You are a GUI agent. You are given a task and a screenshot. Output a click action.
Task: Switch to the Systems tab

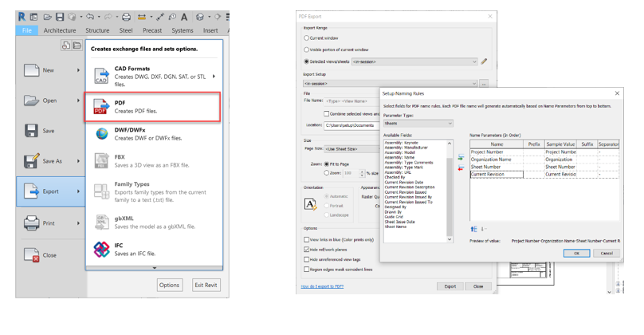click(x=183, y=30)
